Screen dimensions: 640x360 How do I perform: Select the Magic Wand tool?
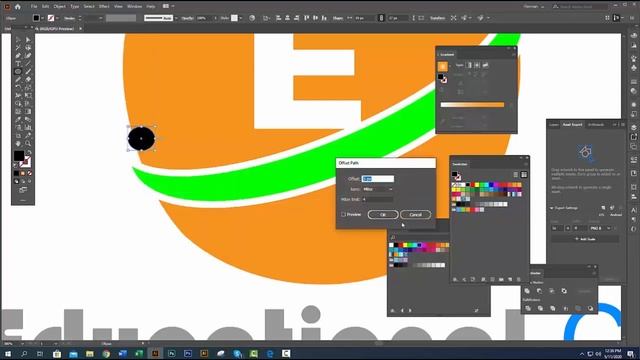18,48
